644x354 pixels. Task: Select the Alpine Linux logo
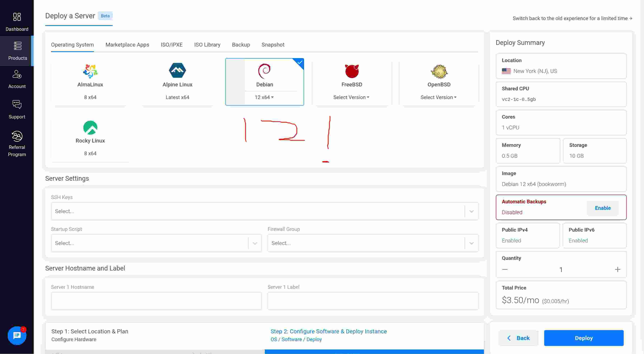(177, 70)
